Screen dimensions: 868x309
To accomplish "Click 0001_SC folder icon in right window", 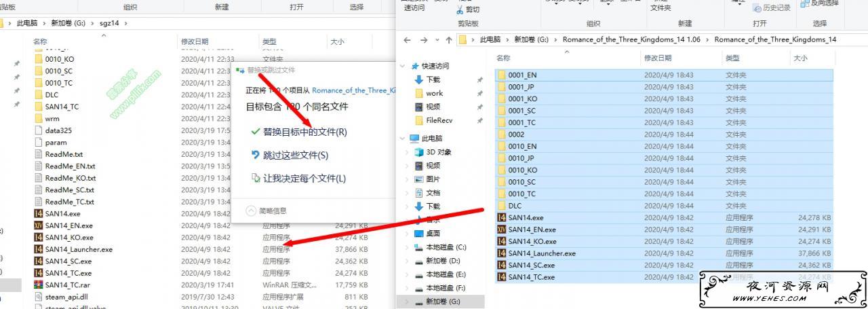I will point(502,111).
